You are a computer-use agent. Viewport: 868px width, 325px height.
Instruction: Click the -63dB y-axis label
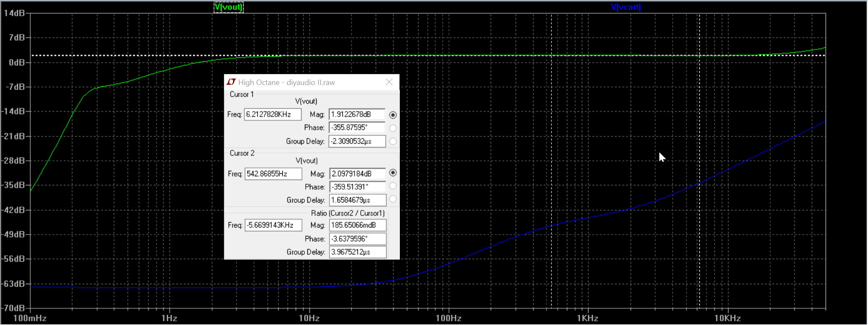[x=13, y=284]
